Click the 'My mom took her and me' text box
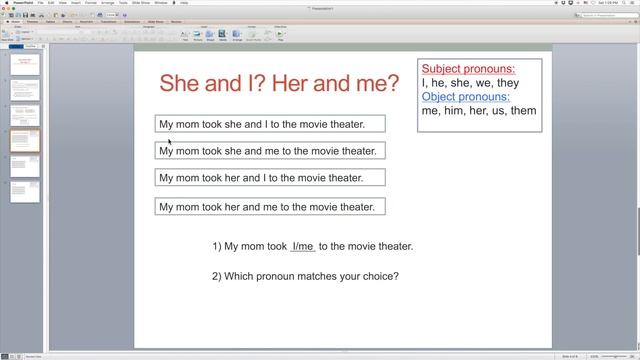This screenshot has height=360, width=640. click(270, 207)
